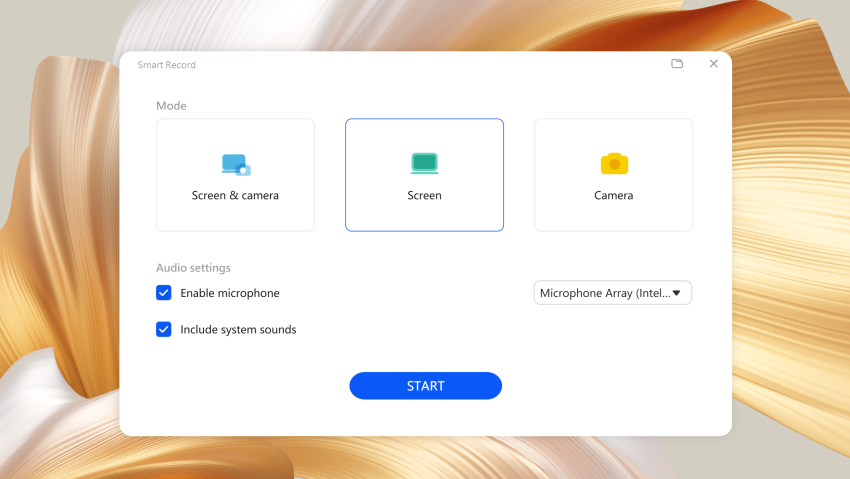The image size is (850, 479).
Task: Toggle Enable microphone checkbox
Action: tap(164, 293)
